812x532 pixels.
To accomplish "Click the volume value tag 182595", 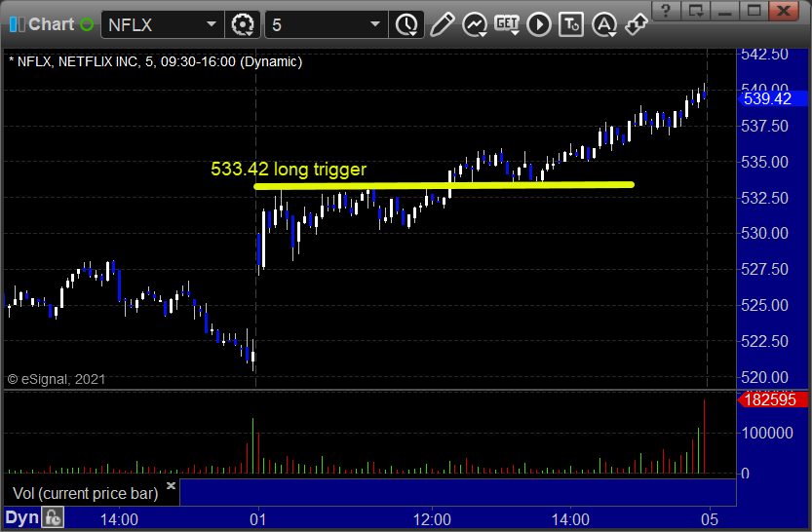I will (772, 399).
